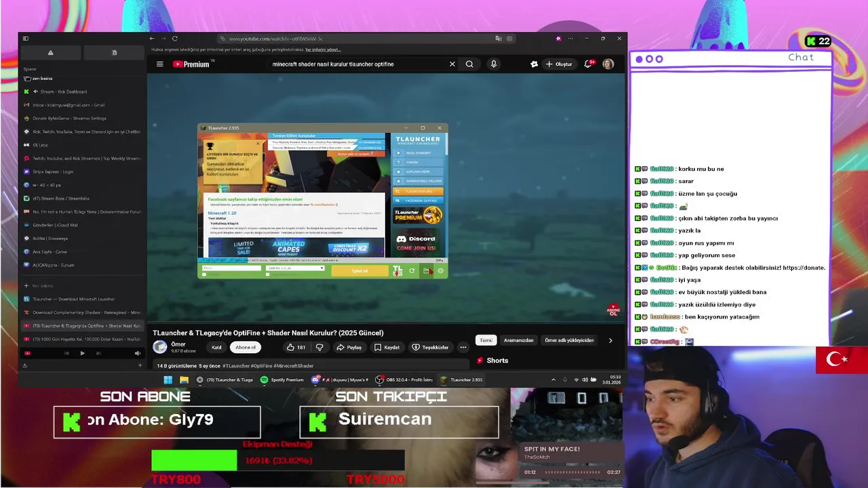Submit the YouTube search magnifier button
Viewport: 868px width, 488px height.
coord(469,64)
